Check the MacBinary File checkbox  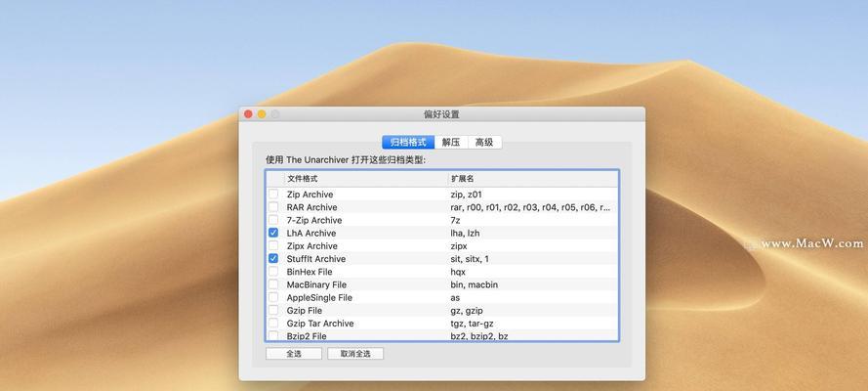tap(273, 284)
